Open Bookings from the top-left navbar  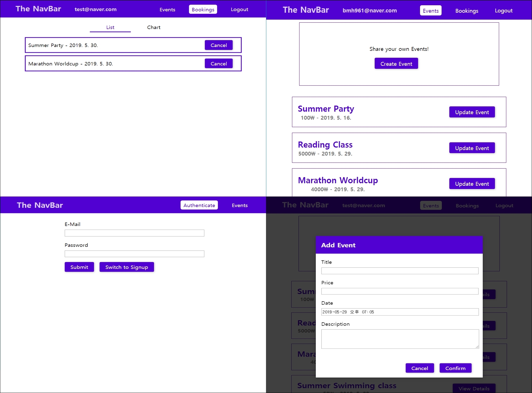[203, 9]
